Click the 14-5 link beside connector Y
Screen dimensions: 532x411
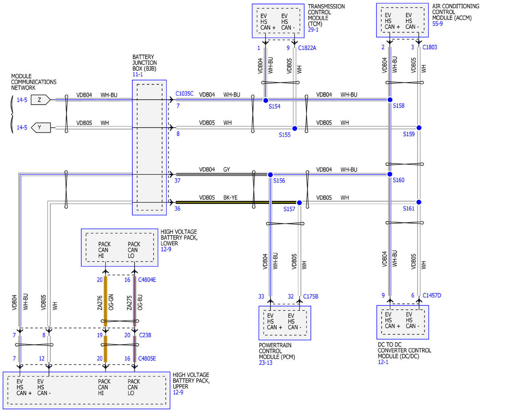[x=22, y=128]
